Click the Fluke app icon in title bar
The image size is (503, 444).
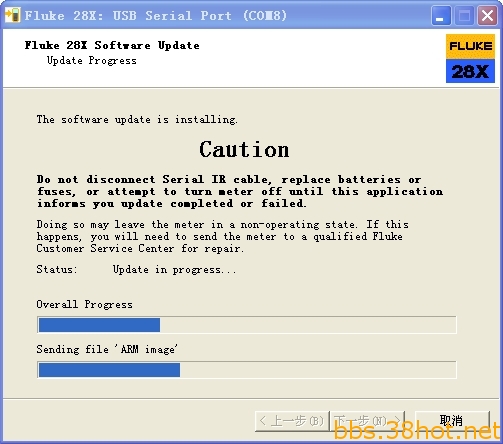click(x=12, y=15)
